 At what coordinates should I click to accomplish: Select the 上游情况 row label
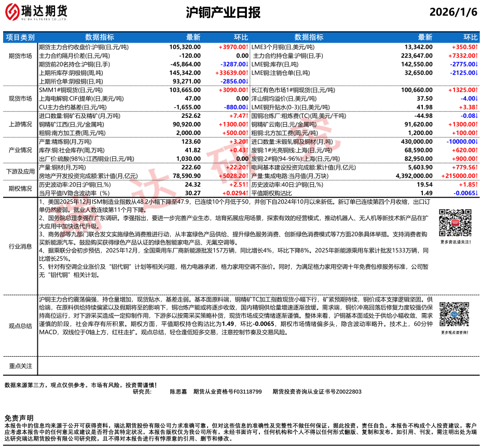(x=20, y=124)
